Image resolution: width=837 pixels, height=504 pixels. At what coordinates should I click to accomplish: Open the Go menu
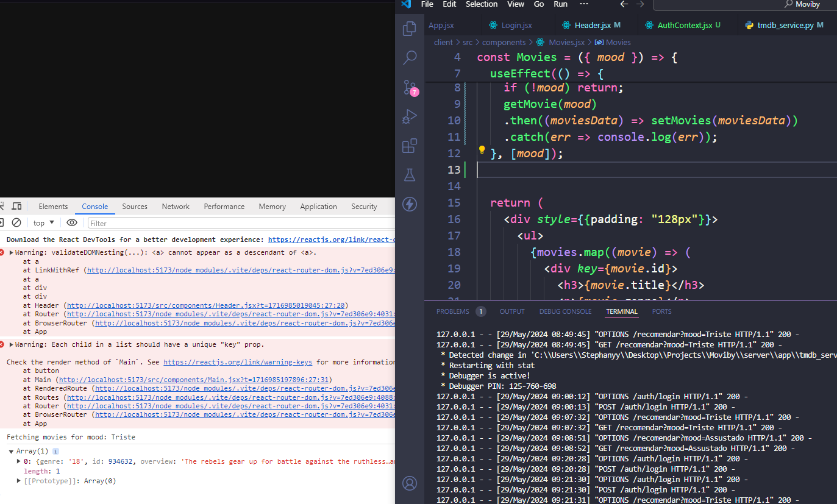(x=539, y=4)
